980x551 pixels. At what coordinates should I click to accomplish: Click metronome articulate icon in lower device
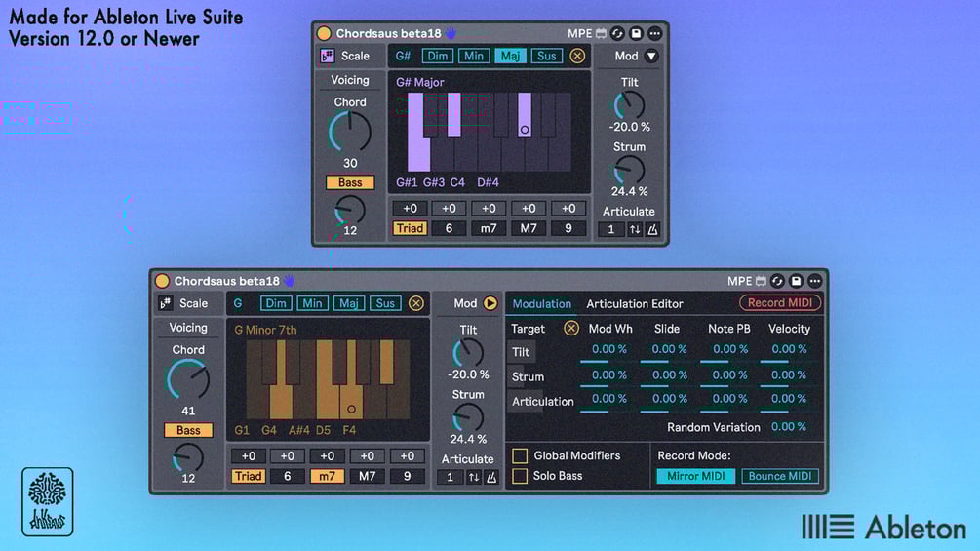click(491, 477)
